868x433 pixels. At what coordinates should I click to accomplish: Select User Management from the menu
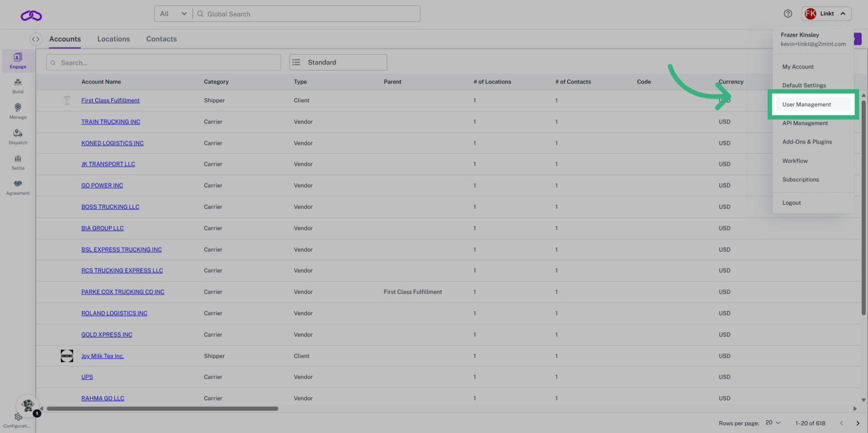pyautogui.click(x=807, y=105)
